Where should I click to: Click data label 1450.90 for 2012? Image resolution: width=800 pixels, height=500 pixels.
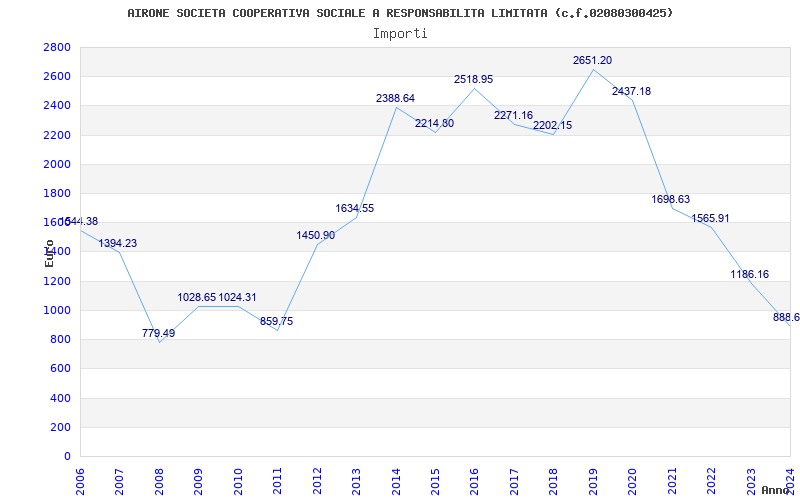[x=316, y=235]
